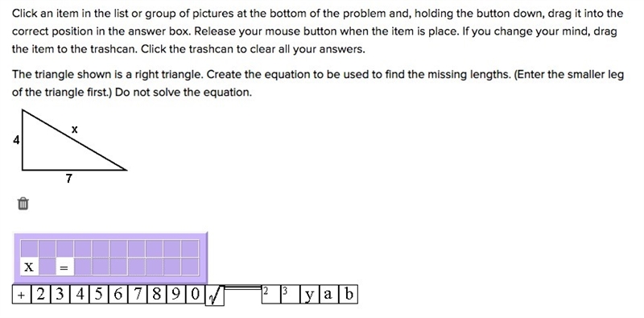644x318 pixels.
Task: Click the trashcan icon to clear answers
Action: [x=23, y=204]
